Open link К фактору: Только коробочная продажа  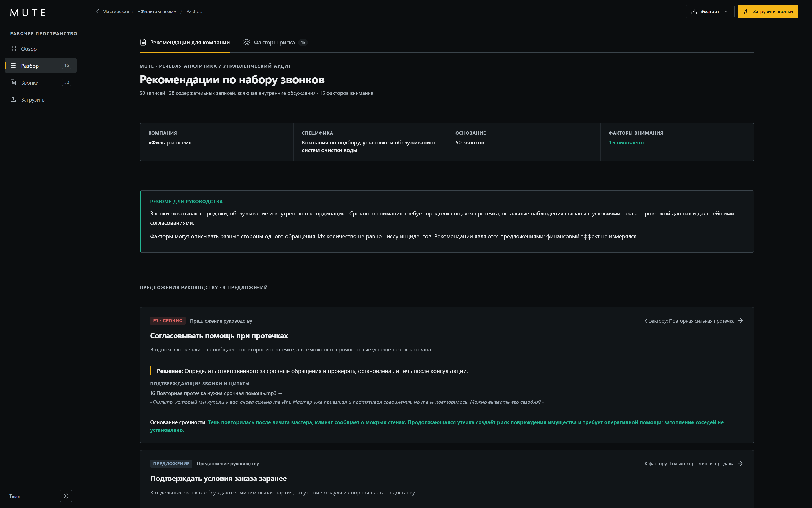click(x=694, y=464)
